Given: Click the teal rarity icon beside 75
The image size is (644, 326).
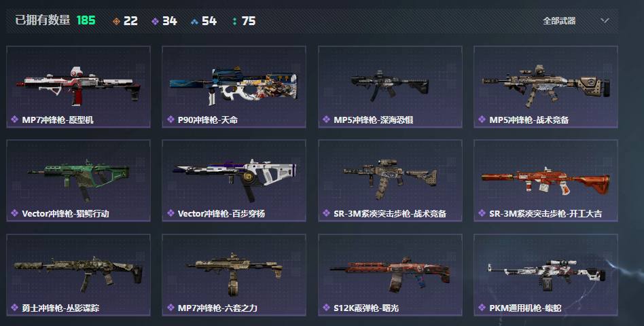Looking at the screenshot, I should (x=234, y=21).
